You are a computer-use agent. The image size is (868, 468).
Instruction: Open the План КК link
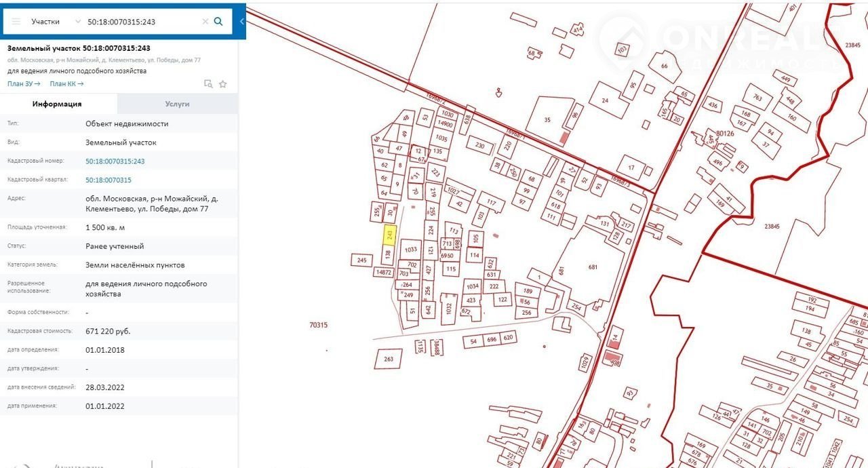click(66, 84)
